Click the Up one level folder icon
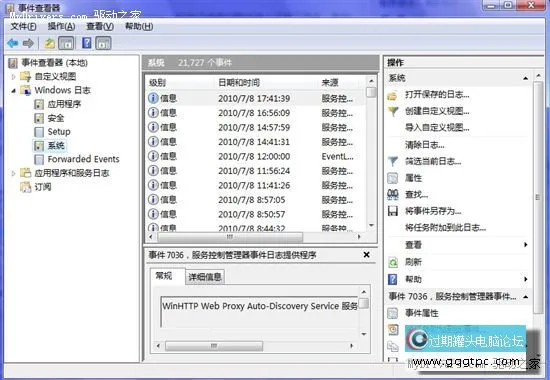 point(49,43)
